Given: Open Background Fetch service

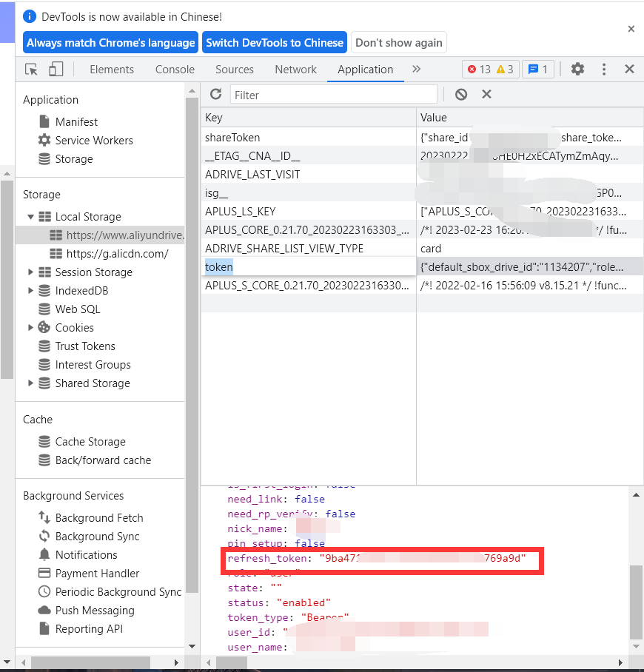Looking at the screenshot, I should [x=90, y=518].
